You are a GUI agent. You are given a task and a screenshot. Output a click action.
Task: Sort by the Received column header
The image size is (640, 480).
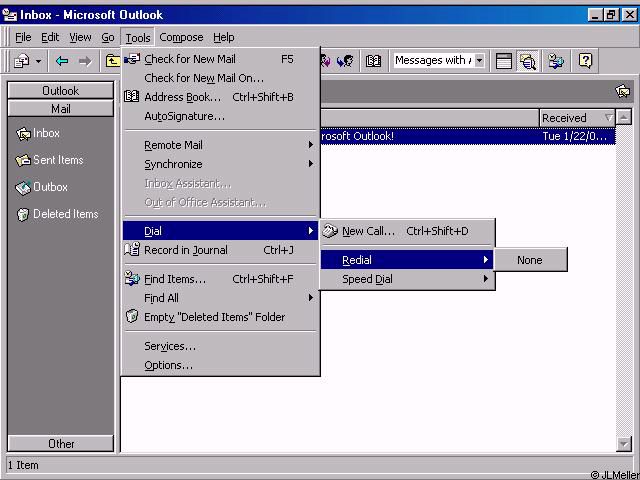(577, 118)
